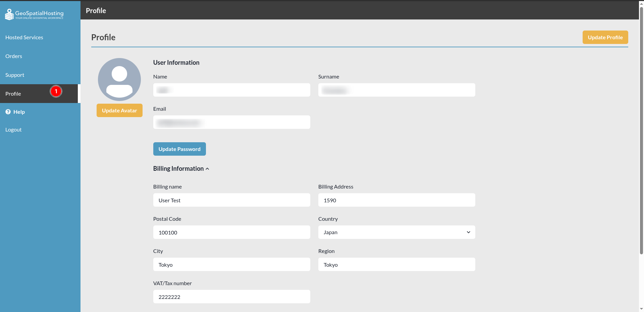Click the Billing Address field with 1590

397,200
